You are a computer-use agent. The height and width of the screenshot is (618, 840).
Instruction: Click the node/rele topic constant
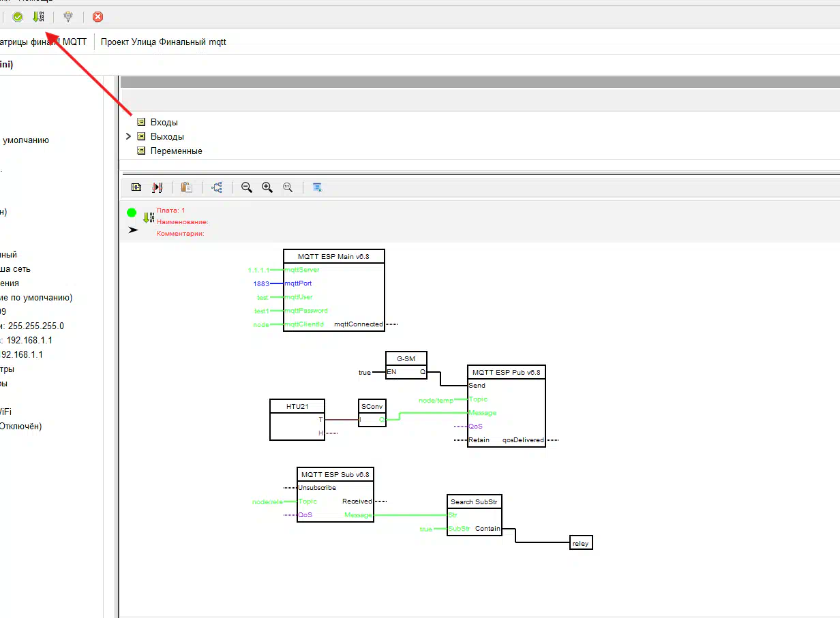267,501
